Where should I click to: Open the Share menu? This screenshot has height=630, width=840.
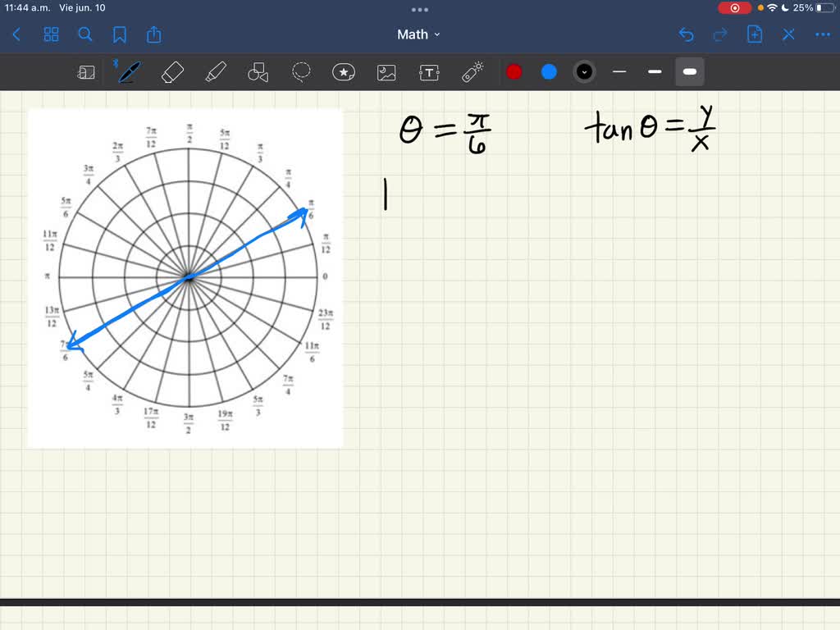coord(154,34)
